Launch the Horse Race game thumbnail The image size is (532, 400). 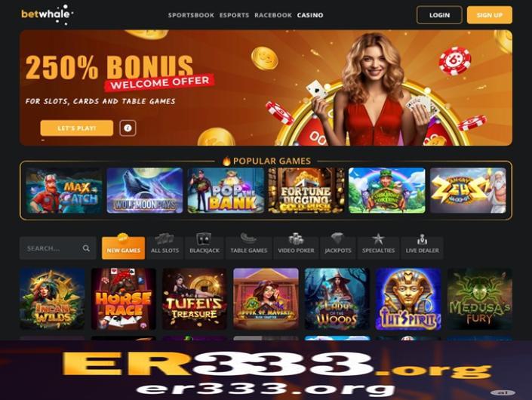pyautogui.click(x=124, y=299)
